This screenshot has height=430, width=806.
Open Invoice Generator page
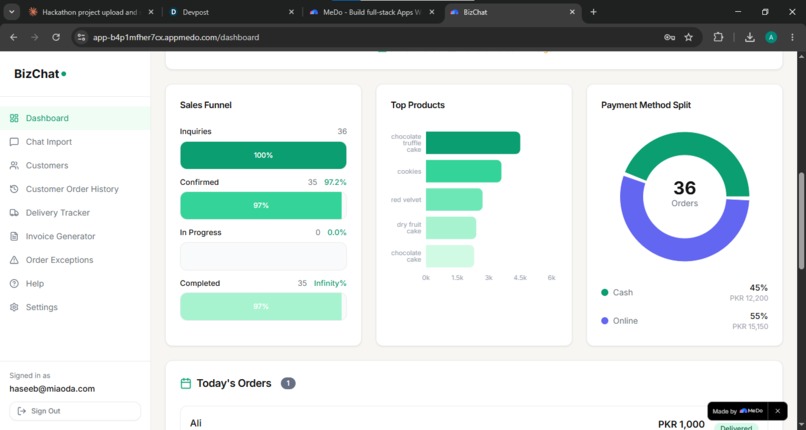[75, 236]
